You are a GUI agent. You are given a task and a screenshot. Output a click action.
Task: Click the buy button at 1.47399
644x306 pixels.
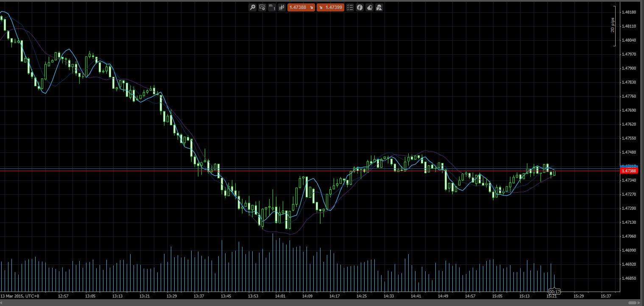coord(330,7)
